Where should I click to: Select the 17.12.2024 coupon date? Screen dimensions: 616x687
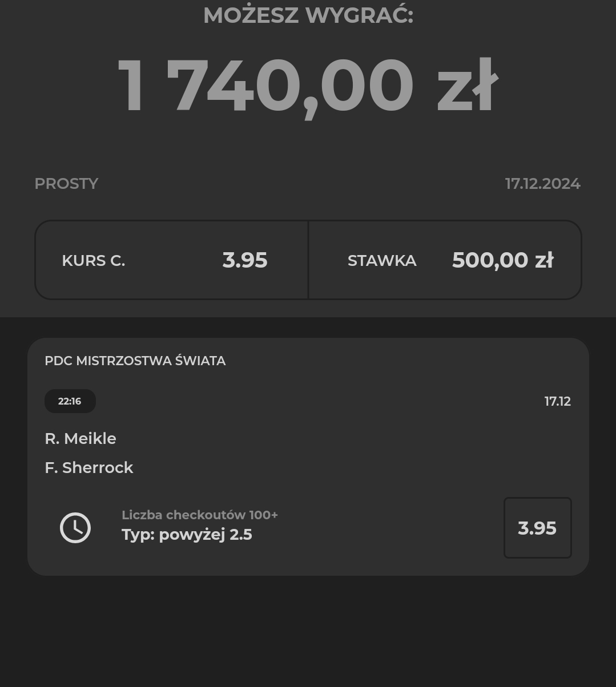point(542,184)
